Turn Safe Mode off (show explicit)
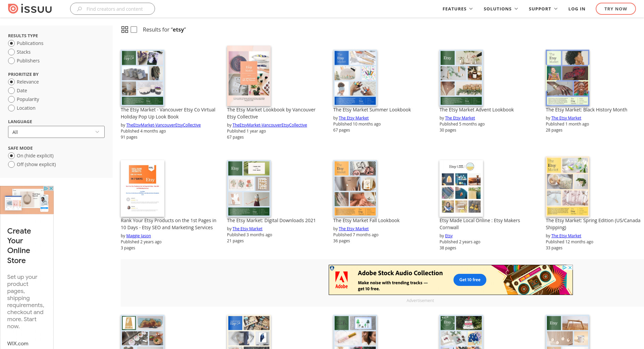This screenshot has height=349, width=644. pos(11,164)
